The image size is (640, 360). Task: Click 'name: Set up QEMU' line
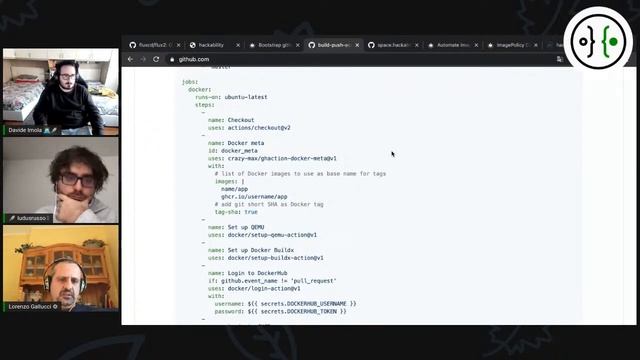(x=236, y=227)
